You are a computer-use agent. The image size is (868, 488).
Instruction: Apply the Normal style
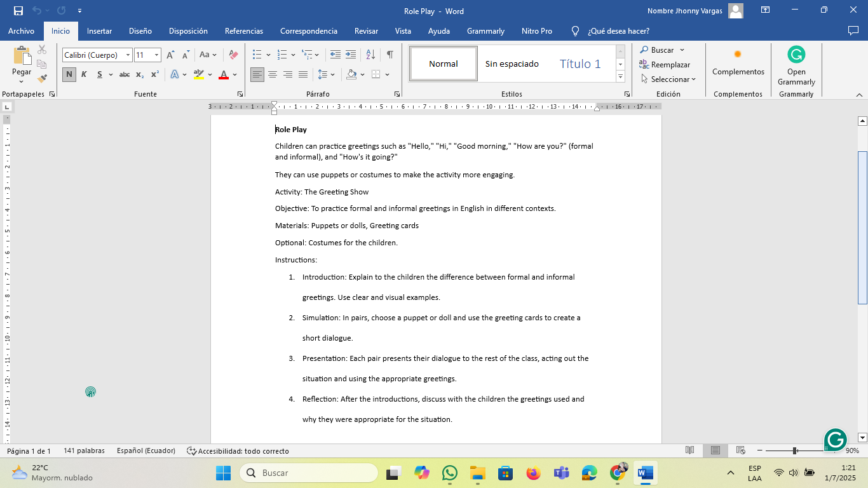tap(444, 64)
